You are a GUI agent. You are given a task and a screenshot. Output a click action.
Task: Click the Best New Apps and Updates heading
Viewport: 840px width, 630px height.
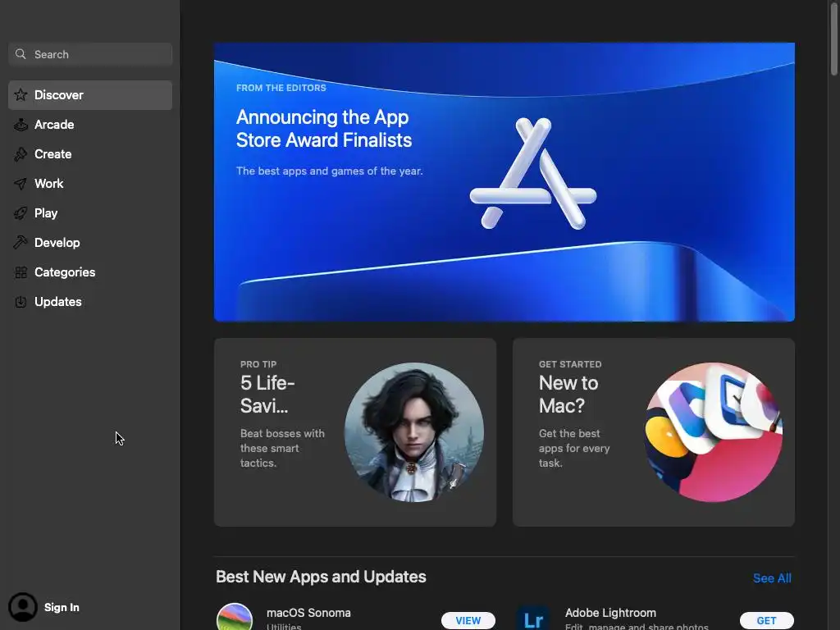pos(321,577)
